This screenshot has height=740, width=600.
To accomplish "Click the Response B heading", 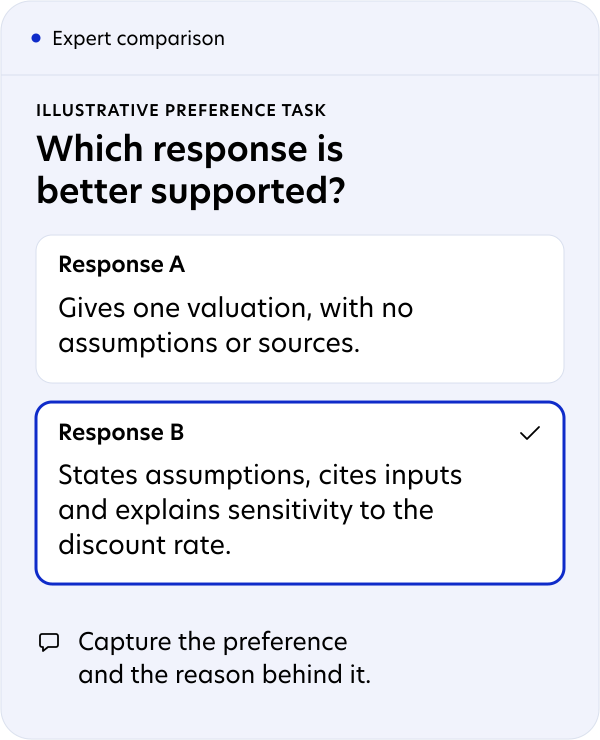I will point(121,432).
